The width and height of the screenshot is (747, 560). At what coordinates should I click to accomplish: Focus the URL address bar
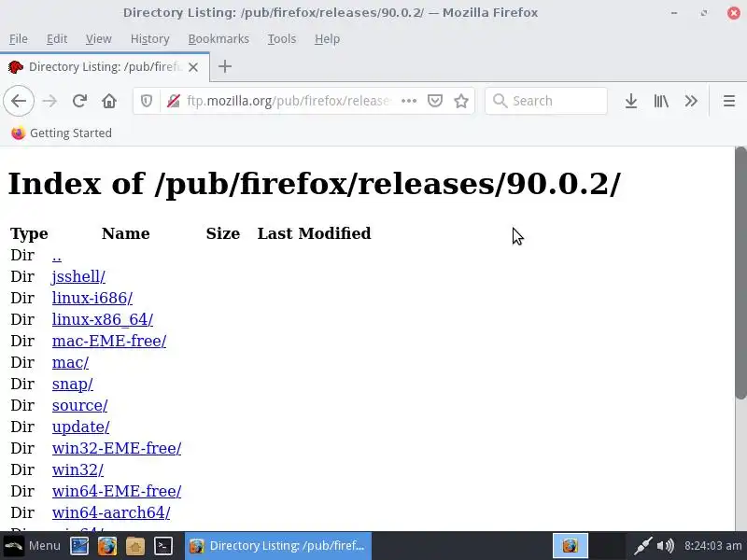pyautogui.click(x=289, y=101)
